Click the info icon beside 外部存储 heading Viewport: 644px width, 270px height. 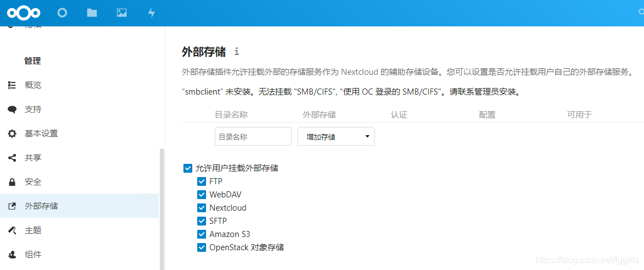(236, 52)
